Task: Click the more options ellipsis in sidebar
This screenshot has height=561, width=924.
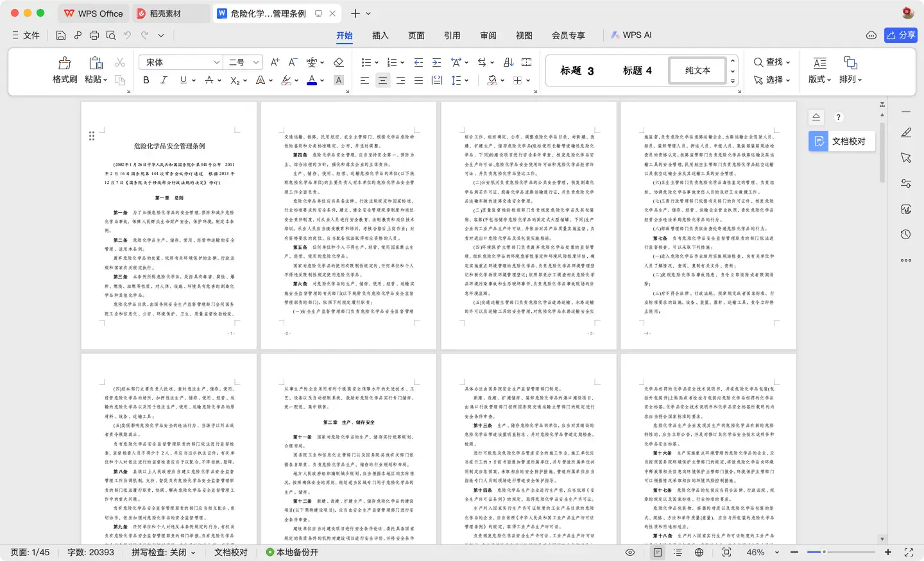Action: coord(906,260)
